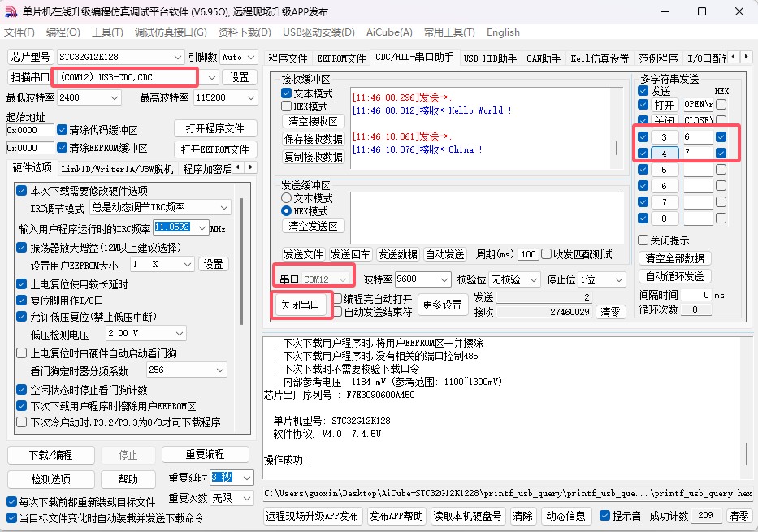The image size is (758, 532).
Task: Expand the scanned serial port COM12 dropdown
Action: pyautogui.click(x=211, y=77)
